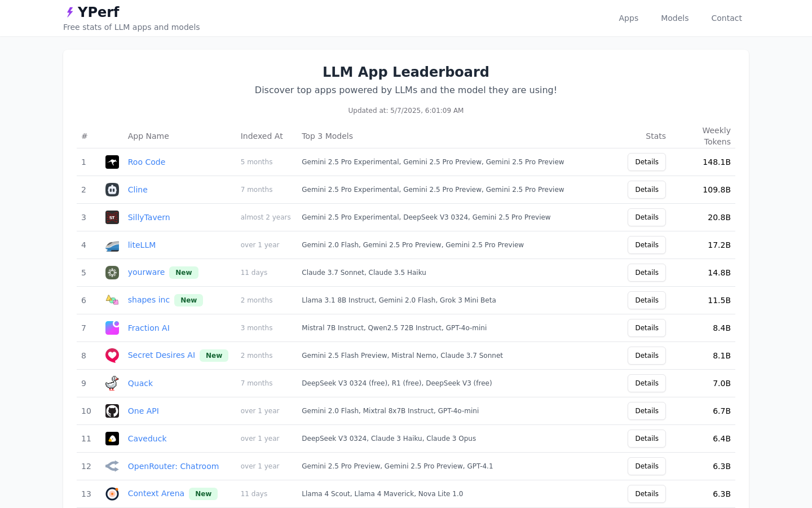The image size is (812, 508).
Task: Click the App Name column header
Action: [148, 136]
